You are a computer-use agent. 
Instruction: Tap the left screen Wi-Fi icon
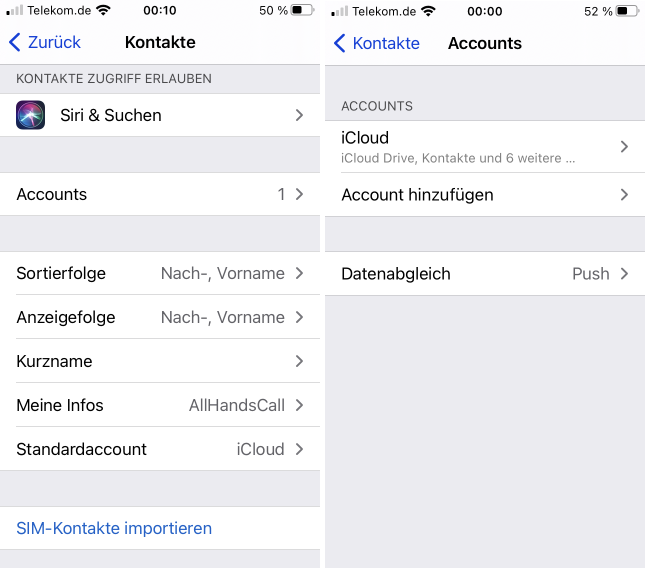(104, 10)
